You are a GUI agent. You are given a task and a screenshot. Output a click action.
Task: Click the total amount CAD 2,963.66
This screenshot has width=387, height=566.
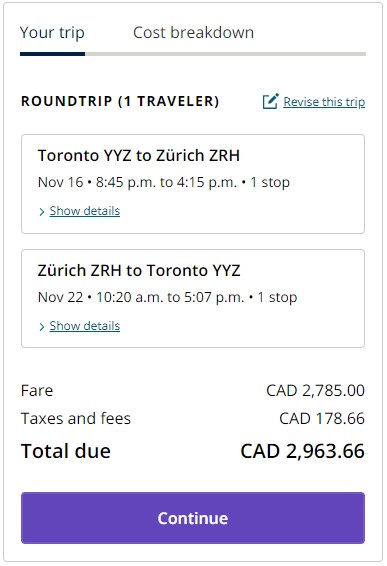(x=303, y=451)
